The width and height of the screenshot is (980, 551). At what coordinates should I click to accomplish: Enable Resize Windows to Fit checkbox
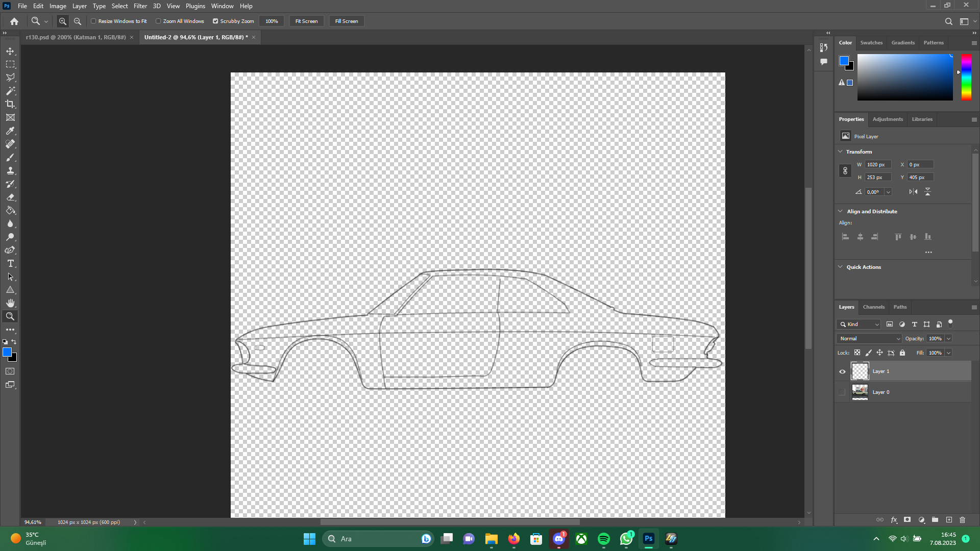(94, 21)
